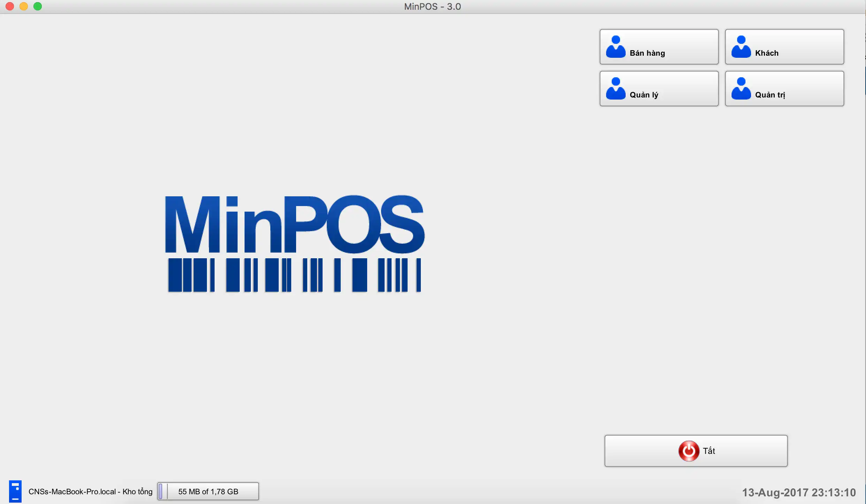This screenshot has height=504, width=866.
Task: Minimize the MinPOS window
Action: tap(24, 6)
